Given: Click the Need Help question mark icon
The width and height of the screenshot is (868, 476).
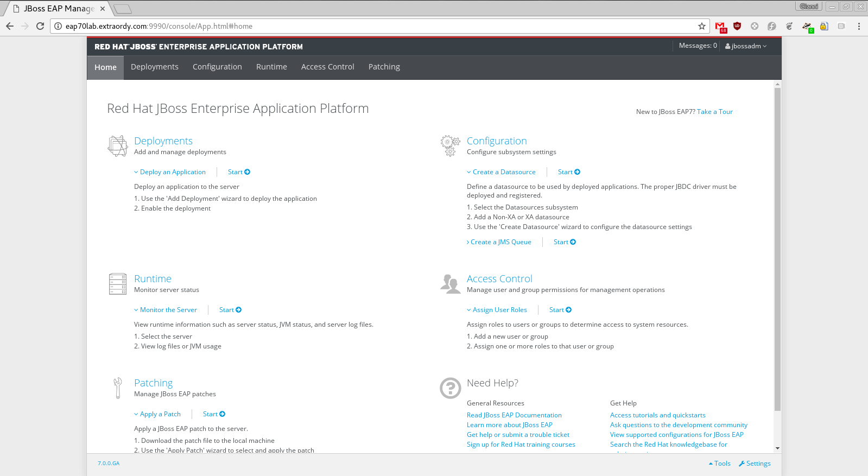Looking at the screenshot, I should 451,388.
